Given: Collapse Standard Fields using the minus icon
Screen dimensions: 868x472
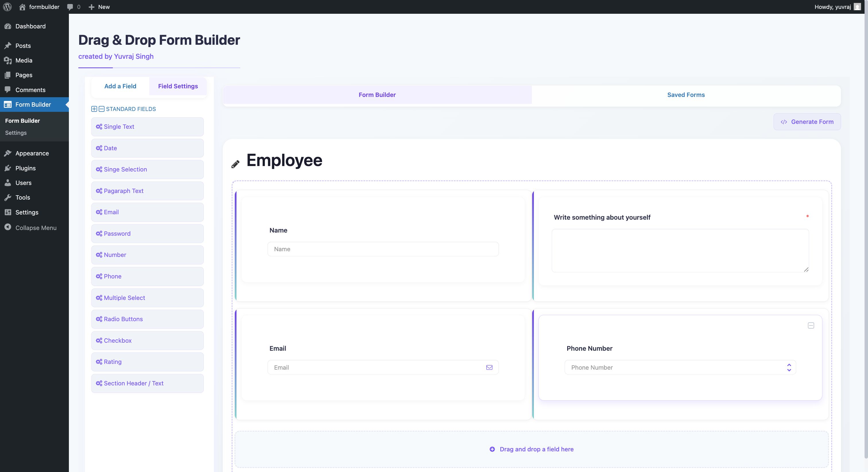Looking at the screenshot, I should 101,109.
